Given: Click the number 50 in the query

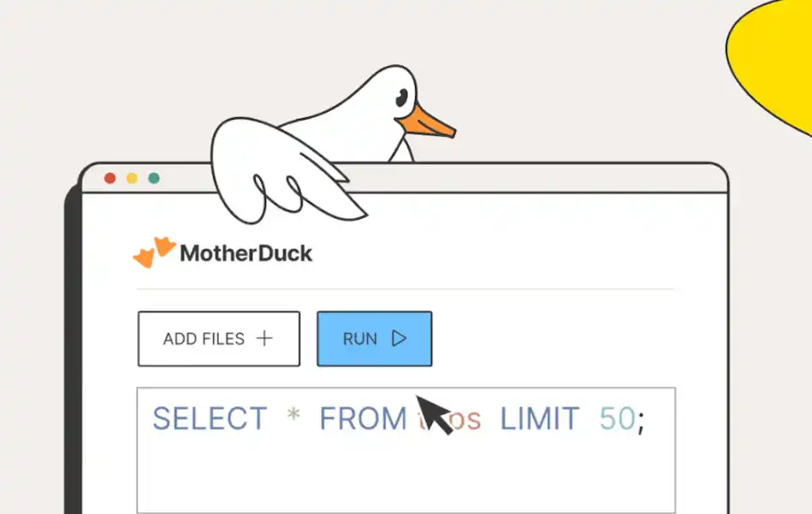Looking at the screenshot, I should 617,418.
